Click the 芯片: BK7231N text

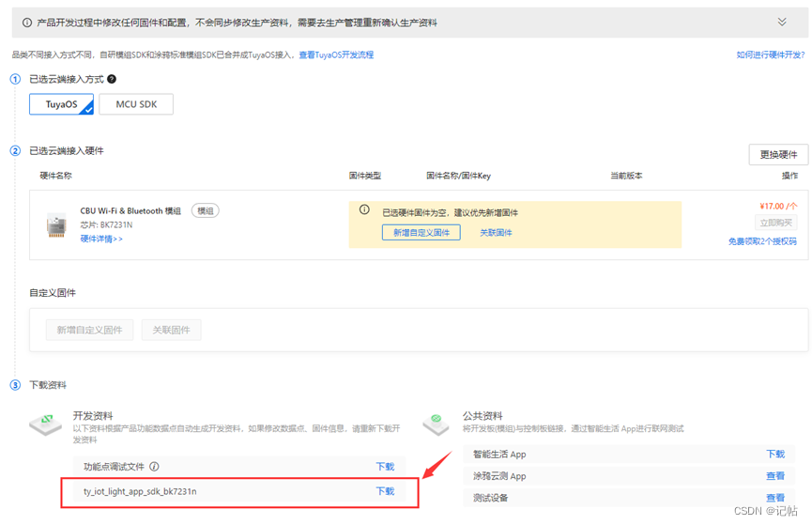coord(106,224)
